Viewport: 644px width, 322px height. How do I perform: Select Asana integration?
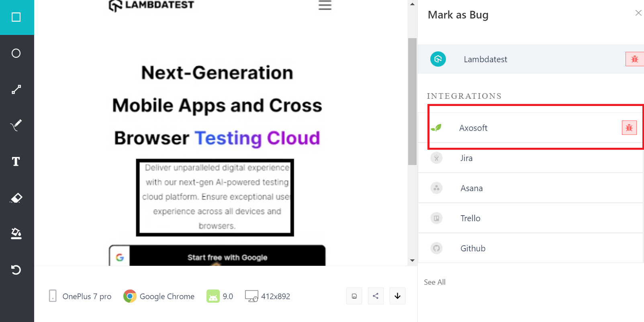point(471,188)
